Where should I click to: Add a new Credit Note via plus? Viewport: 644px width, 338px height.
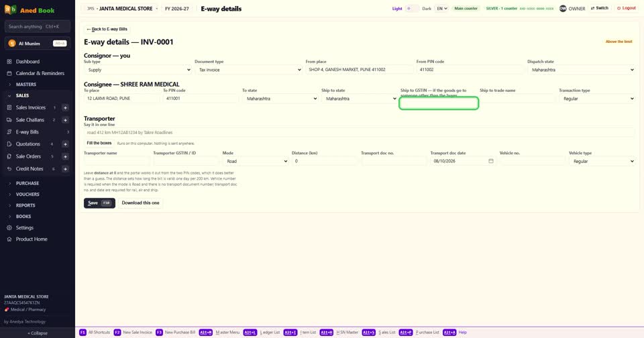[x=65, y=169]
